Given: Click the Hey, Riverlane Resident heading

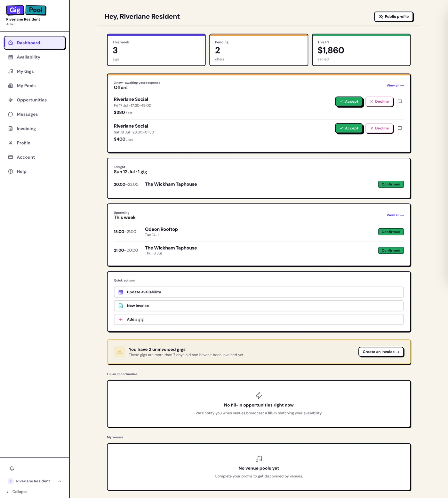Looking at the screenshot, I should pyautogui.click(x=142, y=16).
